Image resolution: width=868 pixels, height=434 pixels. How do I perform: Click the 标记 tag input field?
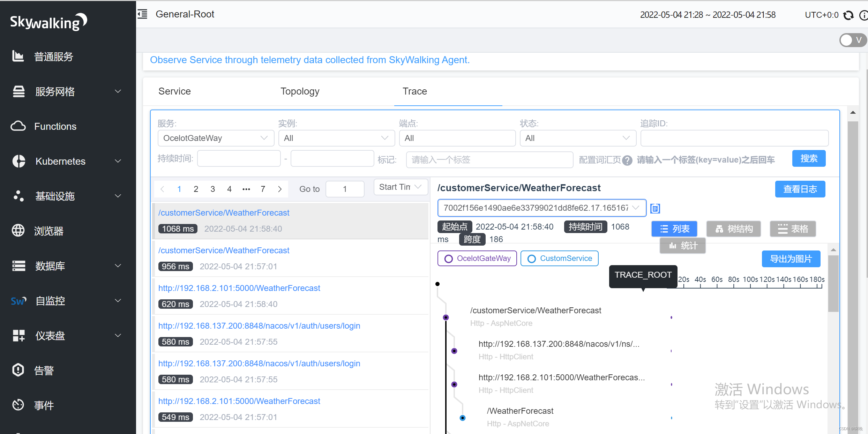489,160
